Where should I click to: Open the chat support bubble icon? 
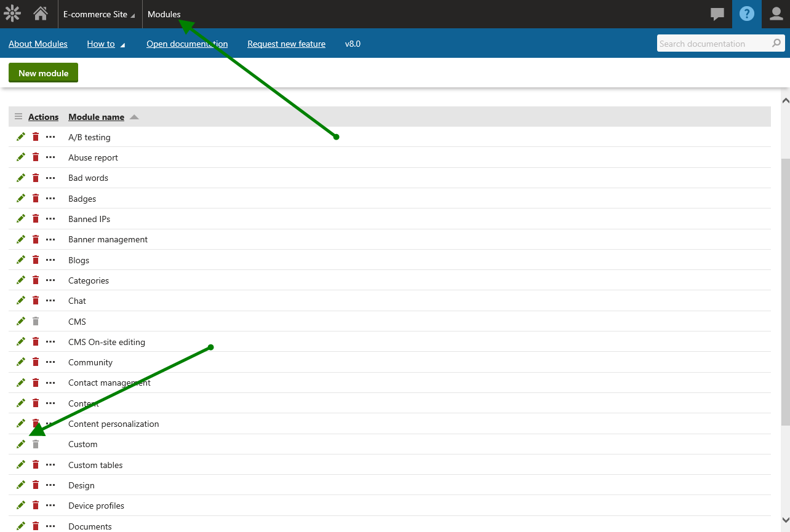click(717, 14)
